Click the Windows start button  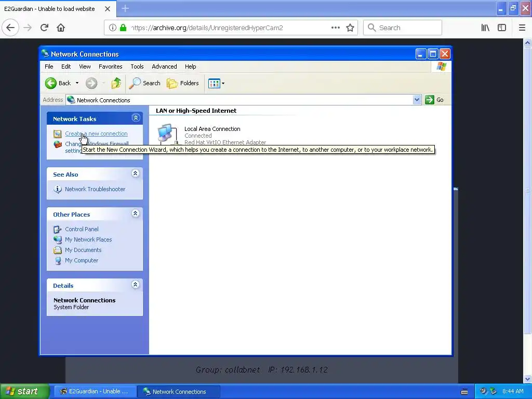[24, 392]
